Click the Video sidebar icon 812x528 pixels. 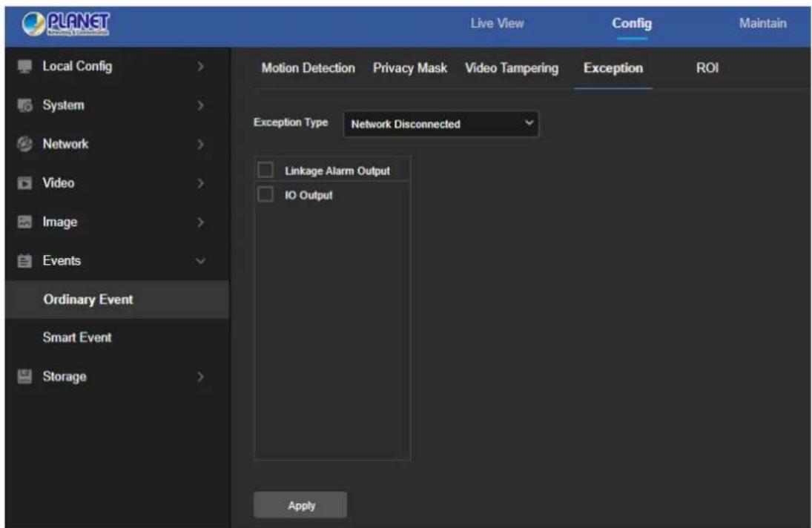pyautogui.click(x=24, y=183)
